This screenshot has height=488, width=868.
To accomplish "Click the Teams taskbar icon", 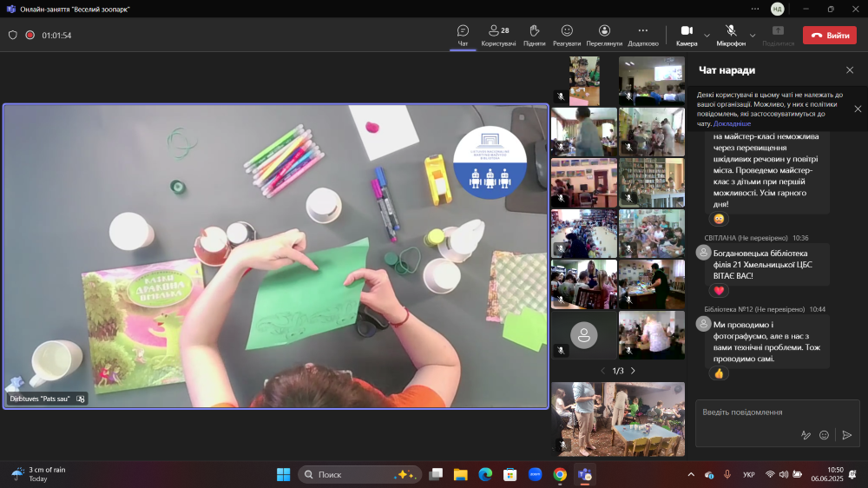I will click(x=584, y=474).
